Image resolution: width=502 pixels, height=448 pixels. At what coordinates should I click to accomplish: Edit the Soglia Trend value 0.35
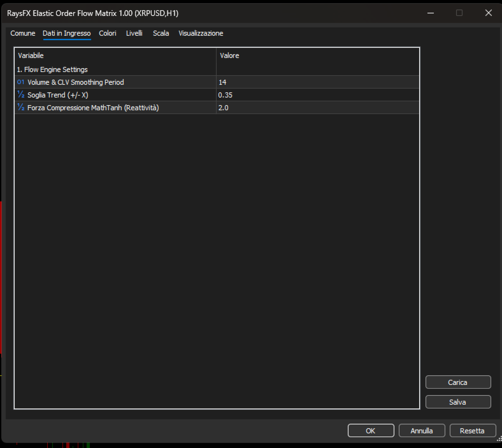(x=318, y=95)
